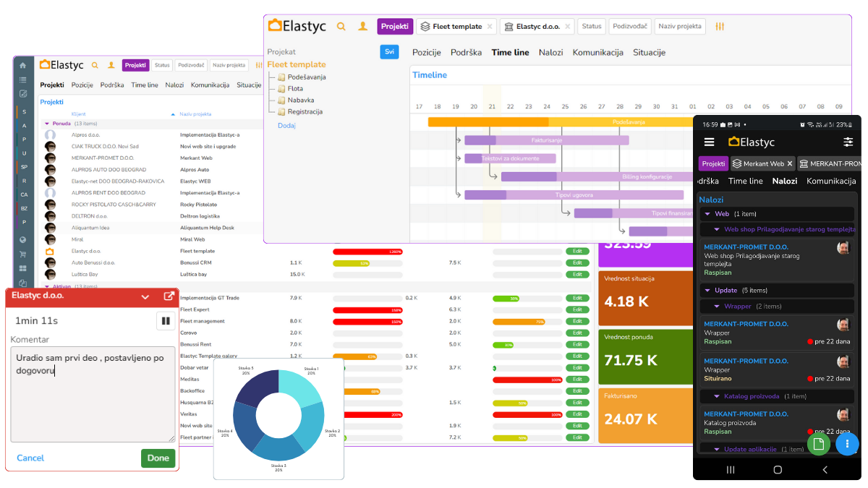Collapse the Web shop Prilagodjavanje subgroup in mobile app
Image resolution: width=868 pixels, height=488 pixels.
pyautogui.click(x=717, y=230)
